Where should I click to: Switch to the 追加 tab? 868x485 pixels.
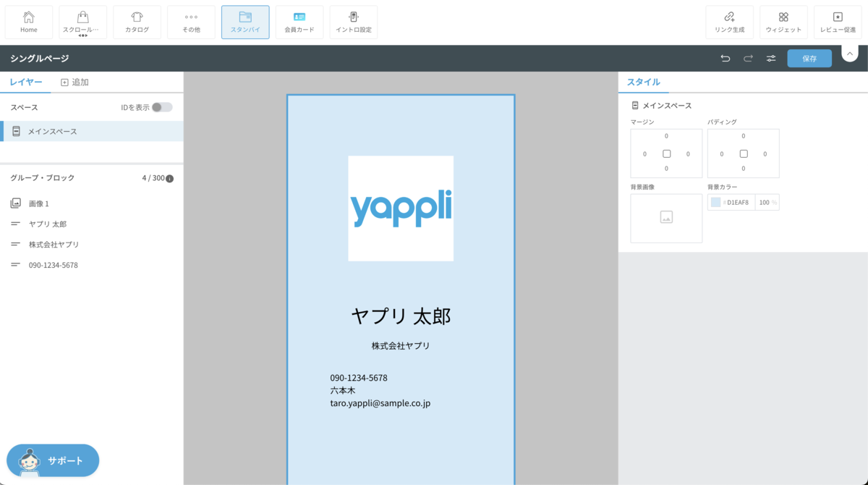(x=75, y=83)
